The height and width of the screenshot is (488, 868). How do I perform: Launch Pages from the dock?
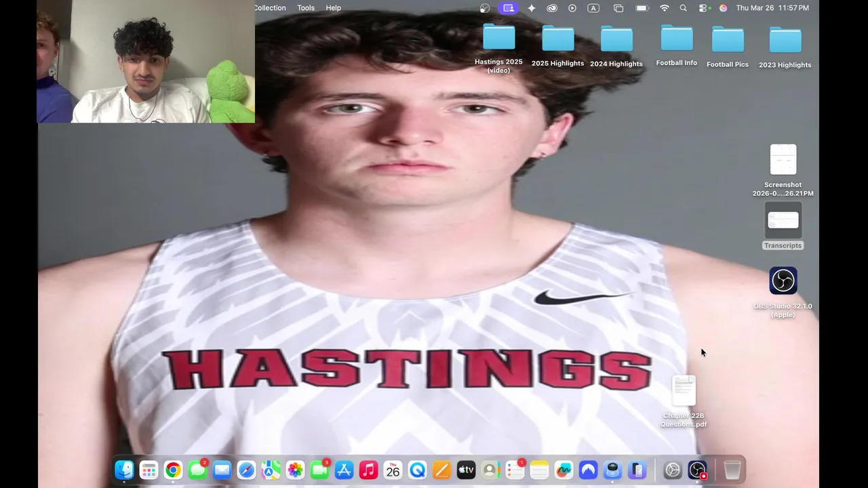click(441, 470)
